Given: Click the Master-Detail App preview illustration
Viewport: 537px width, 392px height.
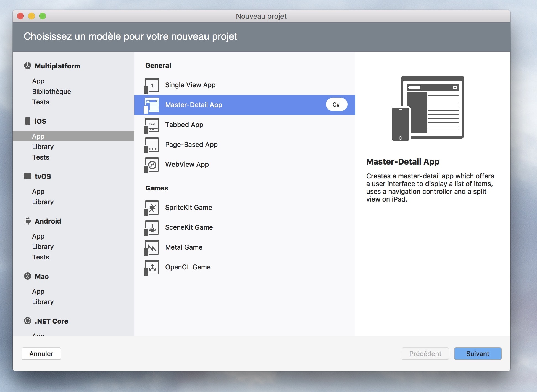Looking at the screenshot, I should coord(428,108).
